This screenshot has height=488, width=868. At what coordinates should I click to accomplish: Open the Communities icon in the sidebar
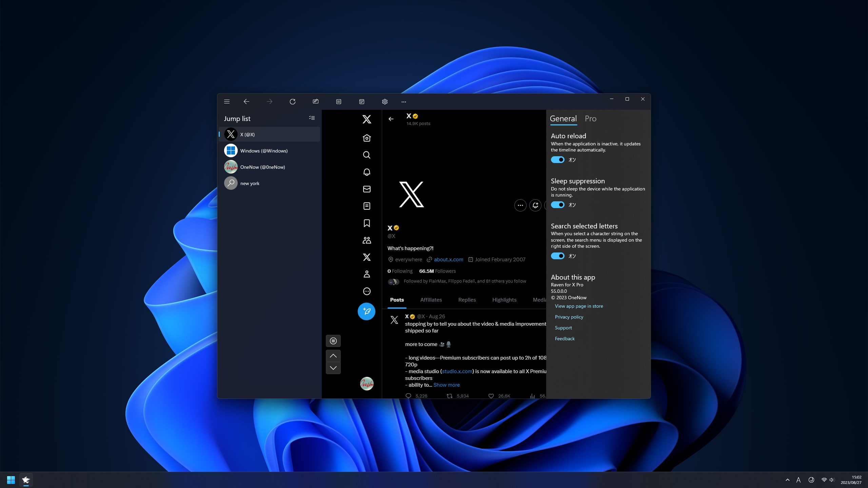[x=367, y=240]
